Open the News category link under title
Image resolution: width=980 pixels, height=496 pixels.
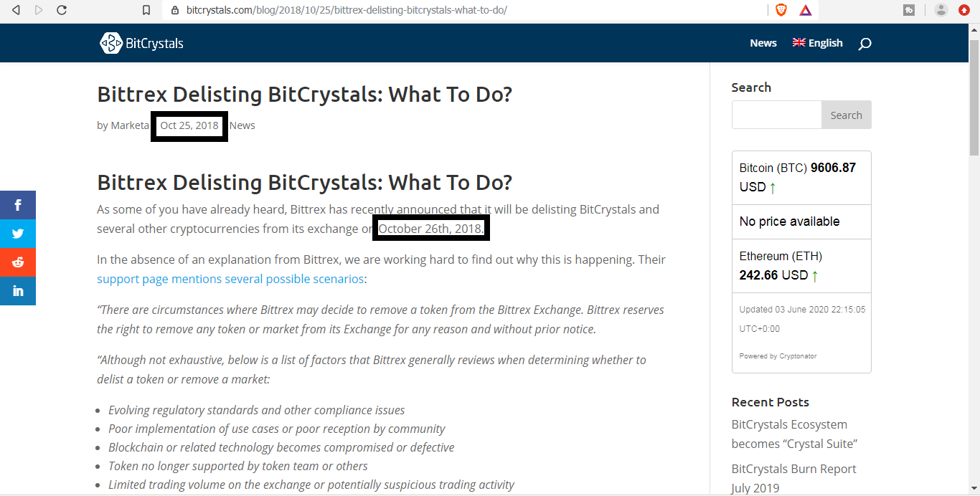[242, 125]
